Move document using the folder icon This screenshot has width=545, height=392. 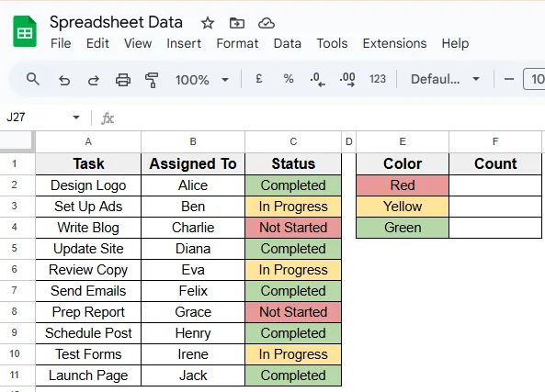pos(237,23)
